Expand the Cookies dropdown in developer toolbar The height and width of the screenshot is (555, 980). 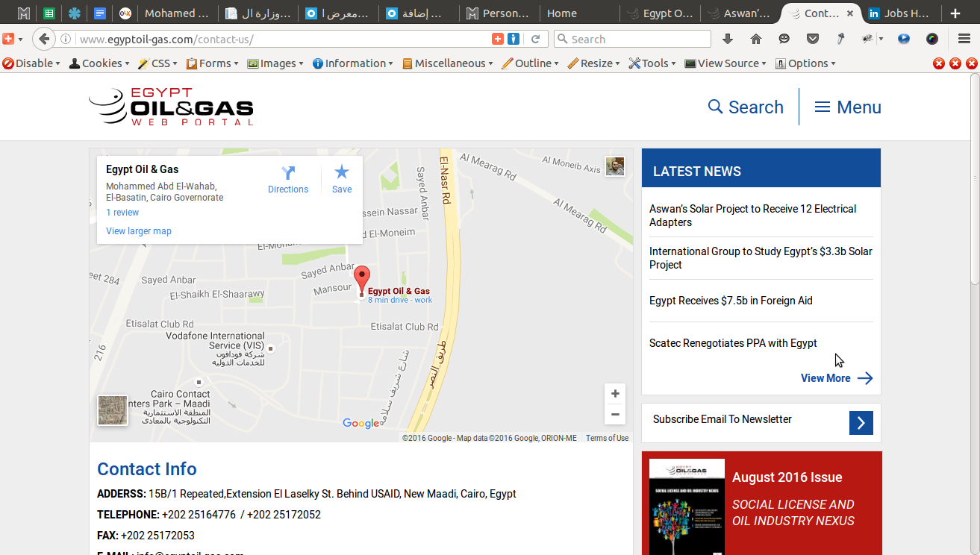(x=99, y=63)
